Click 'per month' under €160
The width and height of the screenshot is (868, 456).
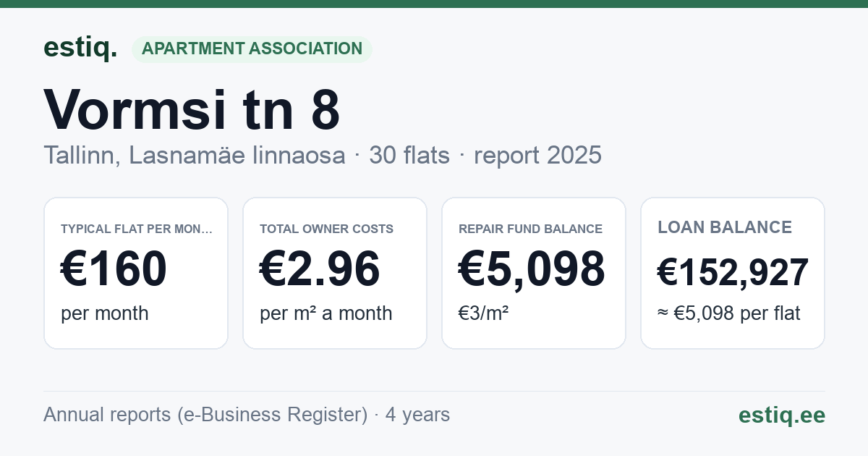coord(104,313)
